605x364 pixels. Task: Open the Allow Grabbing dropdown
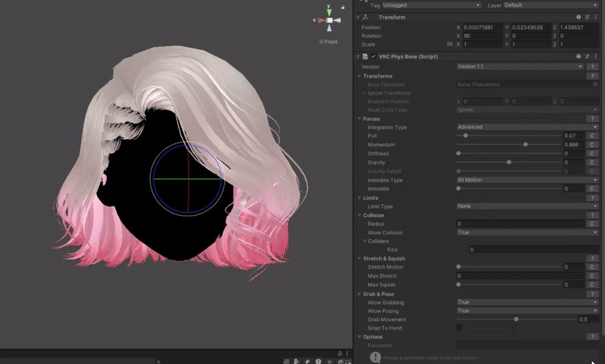click(x=527, y=302)
